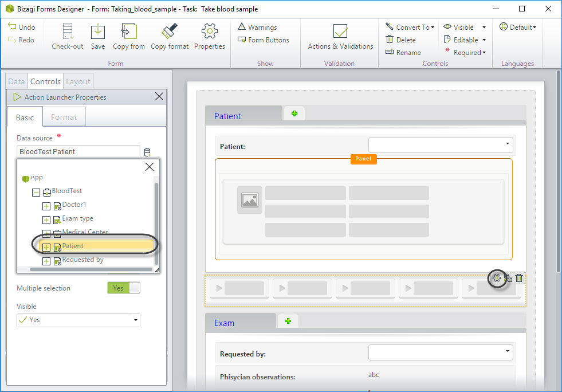Open the Required ribbon dropdown

466,52
